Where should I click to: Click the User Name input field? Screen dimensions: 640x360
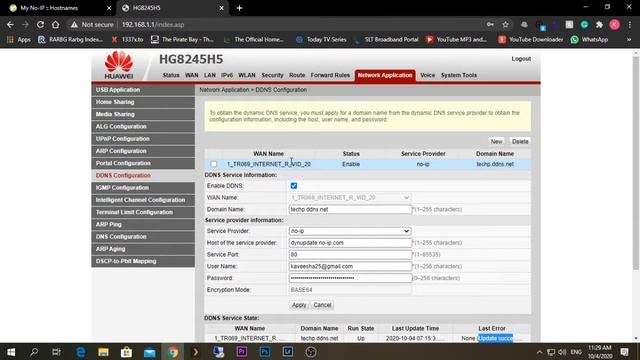350,267
